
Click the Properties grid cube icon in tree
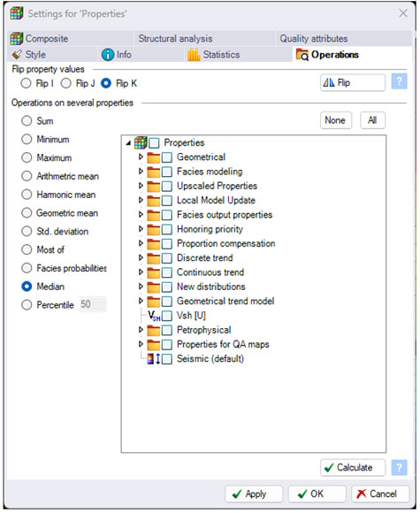coord(141,142)
